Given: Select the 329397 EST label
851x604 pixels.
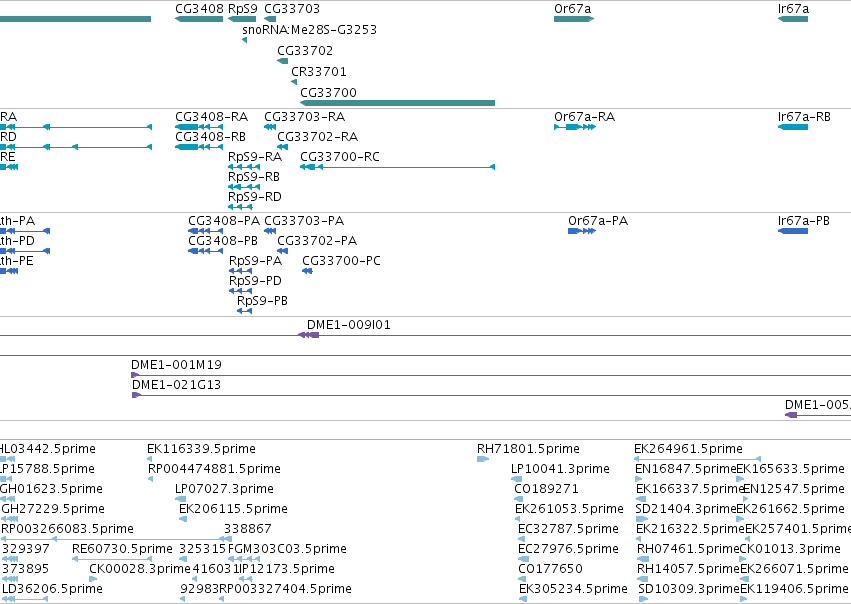Looking at the screenshot, I should pyautogui.click(x=26, y=549).
